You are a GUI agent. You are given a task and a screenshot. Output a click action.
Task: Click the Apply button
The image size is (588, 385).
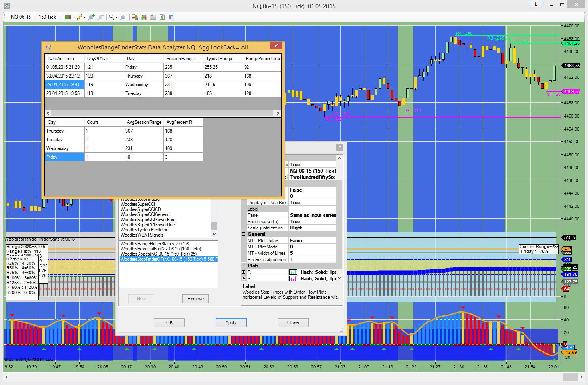point(231,322)
